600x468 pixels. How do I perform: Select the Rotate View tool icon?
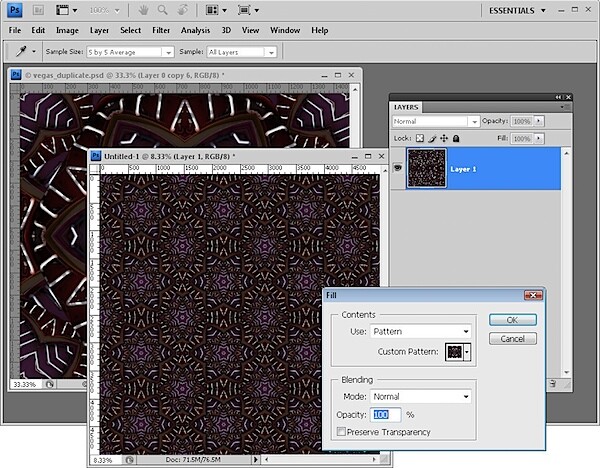(183, 10)
